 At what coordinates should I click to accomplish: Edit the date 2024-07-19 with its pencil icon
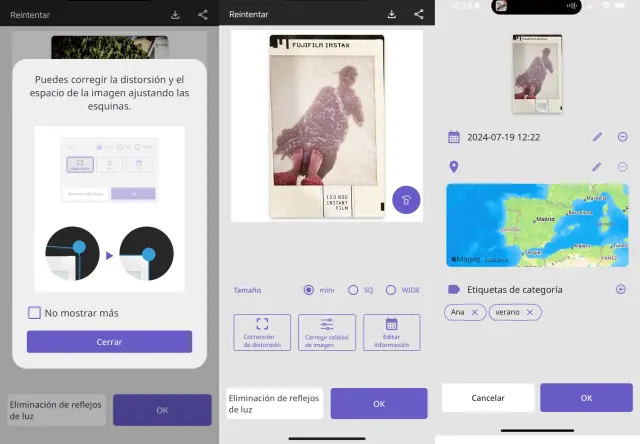pos(598,137)
